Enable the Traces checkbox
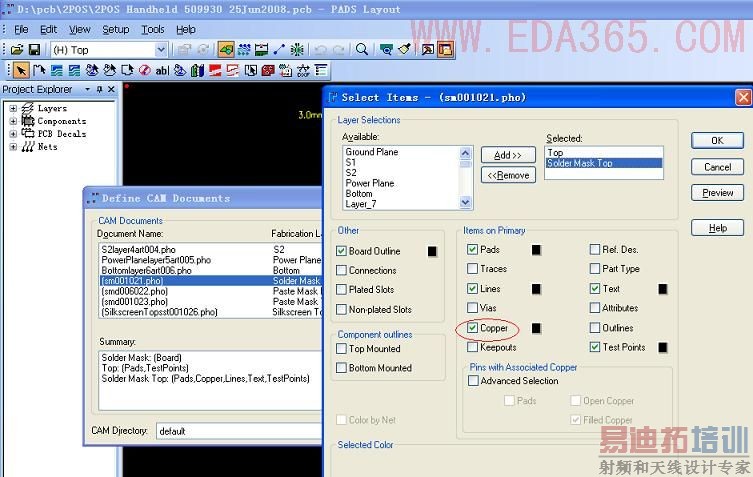The image size is (753, 477). pos(473,268)
